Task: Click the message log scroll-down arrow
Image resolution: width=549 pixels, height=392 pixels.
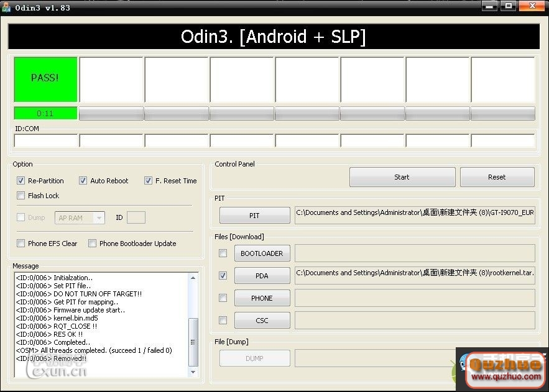Action: 193,371
